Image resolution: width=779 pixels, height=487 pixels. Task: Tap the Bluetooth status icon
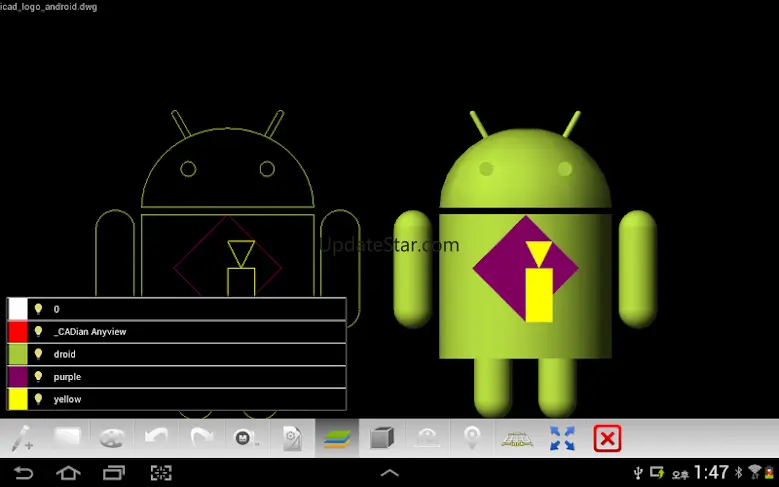click(738, 472)
